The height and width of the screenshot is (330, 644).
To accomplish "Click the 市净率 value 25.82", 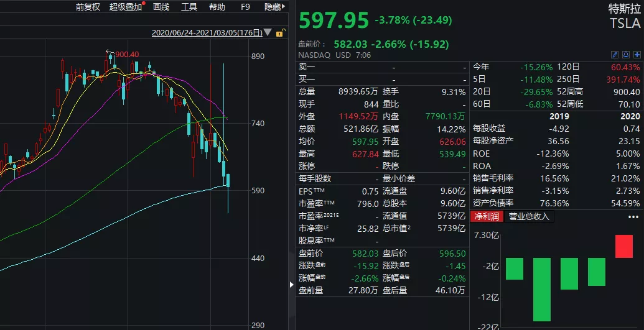I will [368, 229].
